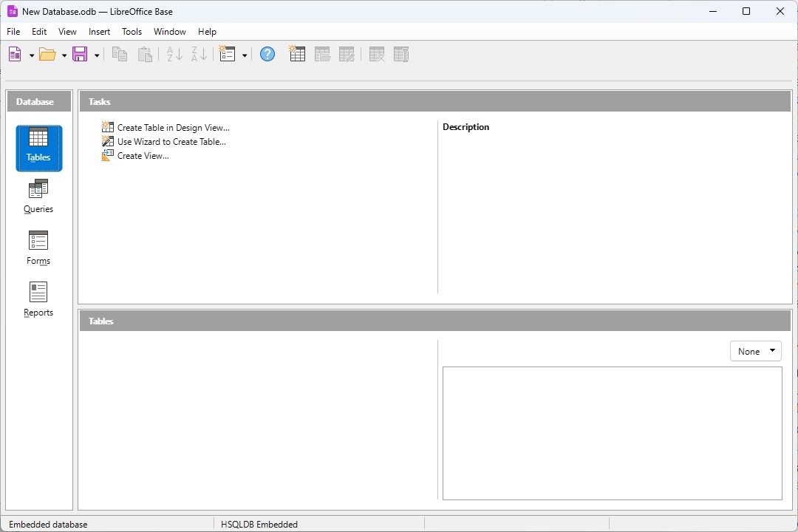Click the New Database document icon
This screenshot has width=798, height=532.
click(x=16, y=54)
